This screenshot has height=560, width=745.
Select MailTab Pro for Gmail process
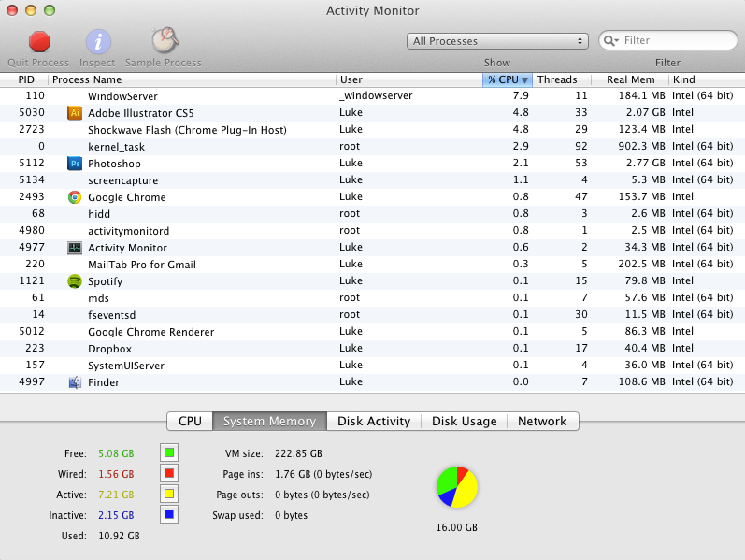coord(372,264)
